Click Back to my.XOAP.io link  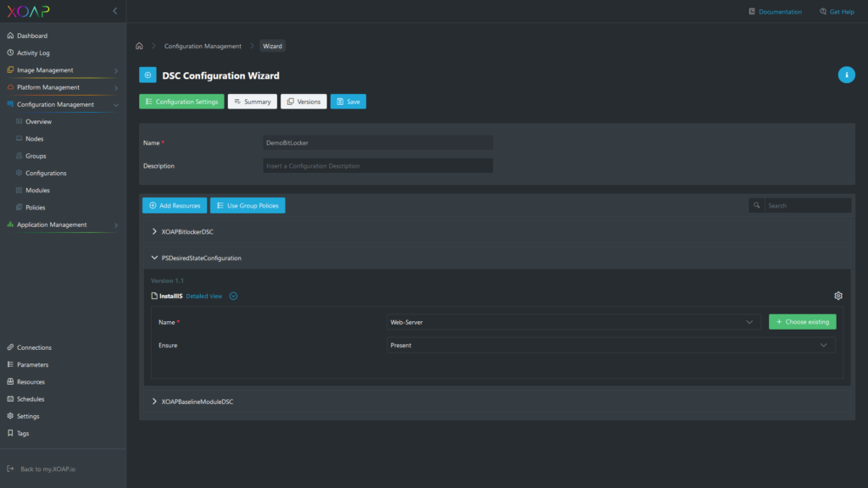(x=47, y=469)
